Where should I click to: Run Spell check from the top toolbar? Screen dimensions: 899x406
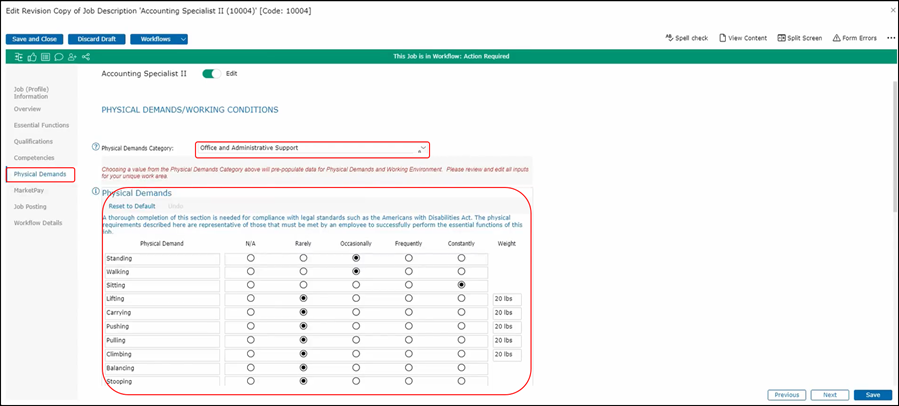click(686, 38)
